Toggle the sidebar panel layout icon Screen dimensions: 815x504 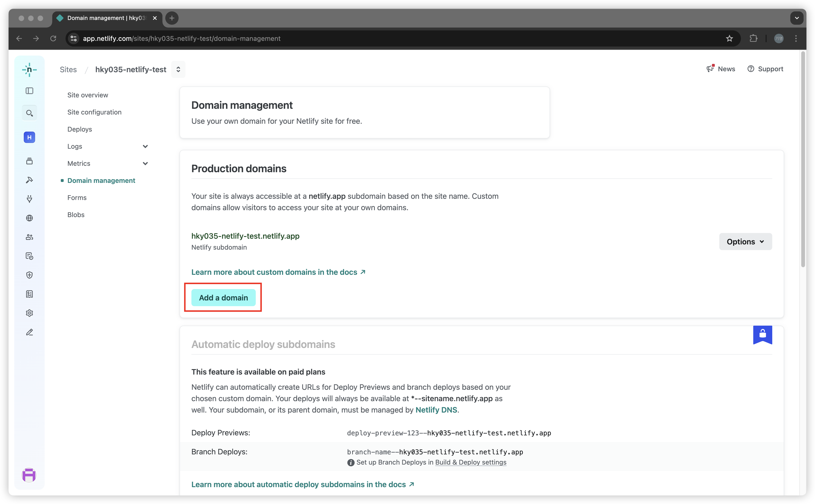coord(29,91)
